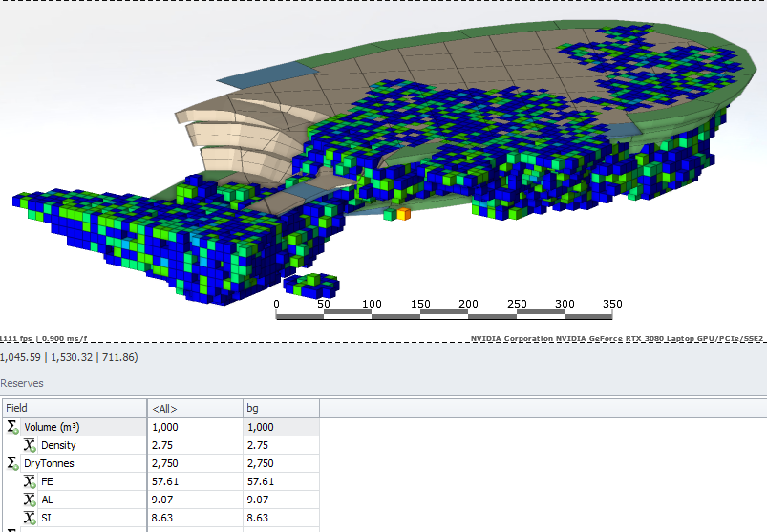Image resolution: width=767 pixels, height=532 pixels.
Task: Click DryTonnes value in bg column
Action: 281,463
